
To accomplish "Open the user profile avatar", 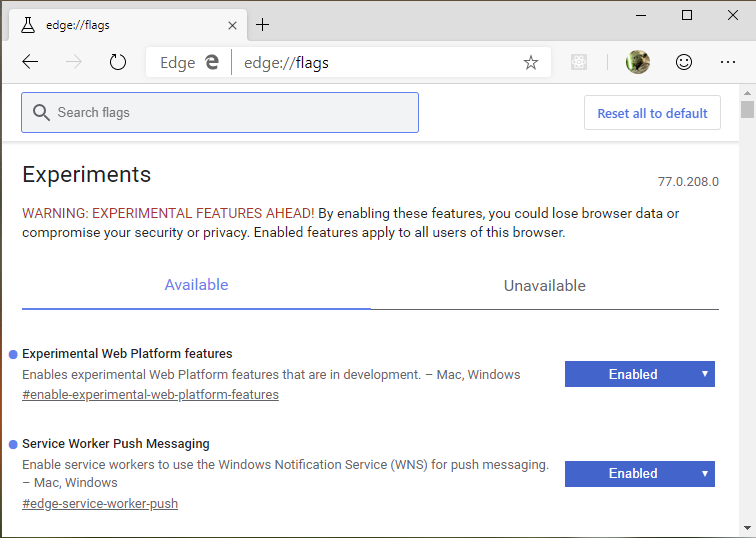I will click(637, 62).
